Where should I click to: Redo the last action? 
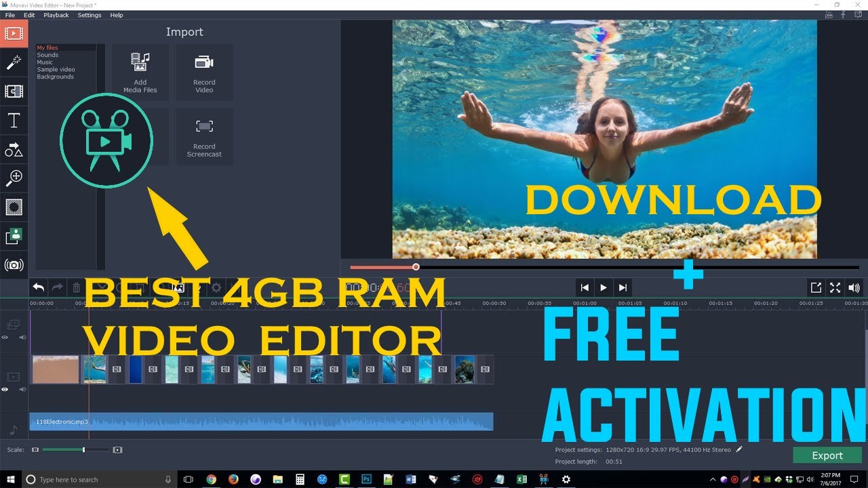[x=58, y=287]
